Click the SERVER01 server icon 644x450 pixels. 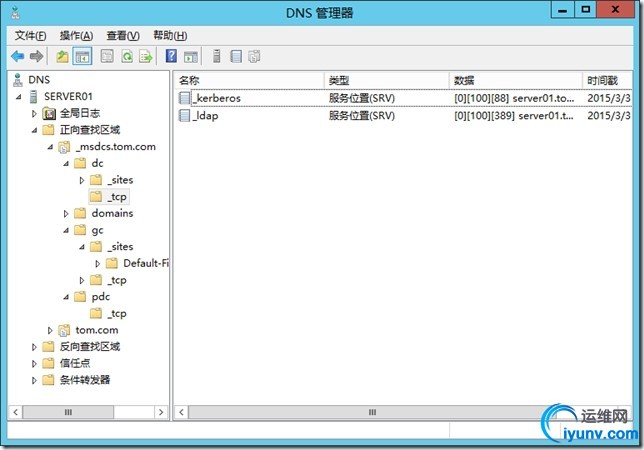[34, 96]
